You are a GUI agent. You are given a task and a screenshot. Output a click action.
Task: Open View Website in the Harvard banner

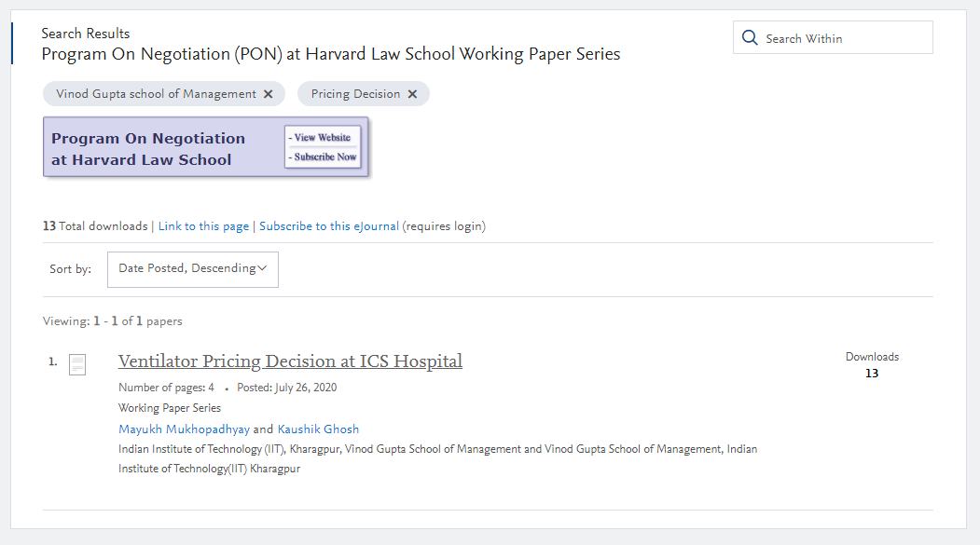point(323,137)
